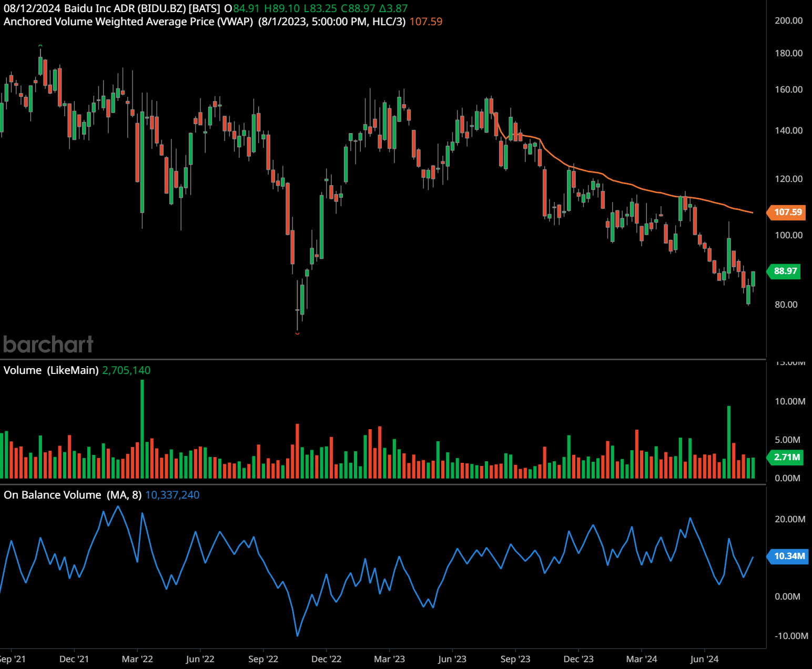Click the high price H89.10 in header
Image resolution: width=812 pixels, height=669 pixels.
pos(281,8)
